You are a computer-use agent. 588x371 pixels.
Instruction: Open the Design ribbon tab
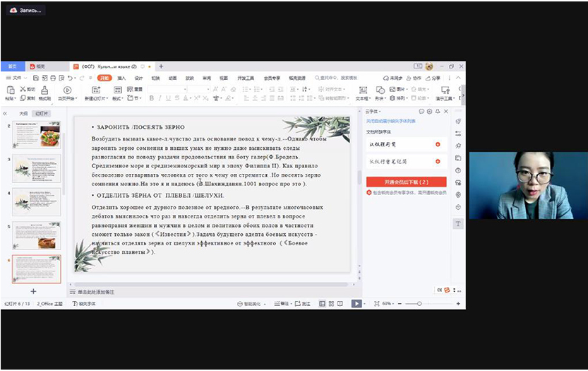(138, 78)
